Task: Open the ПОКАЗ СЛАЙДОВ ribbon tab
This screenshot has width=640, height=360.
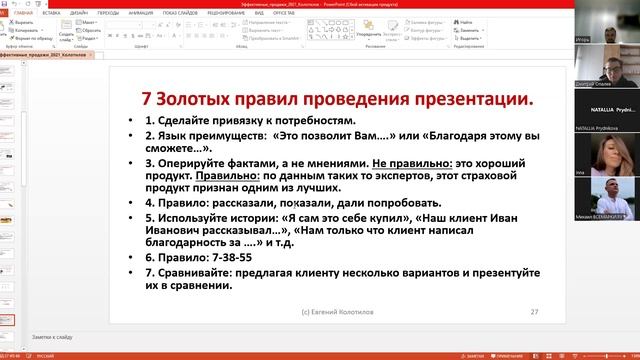Action: [180, 13]
